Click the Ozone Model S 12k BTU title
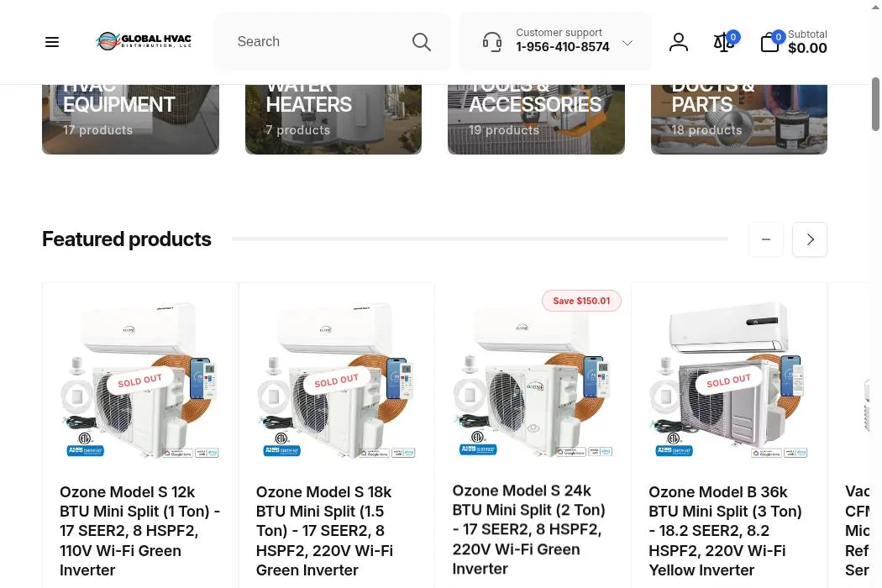The height and width of the screenshot is (588, 882). pos(140,531)
